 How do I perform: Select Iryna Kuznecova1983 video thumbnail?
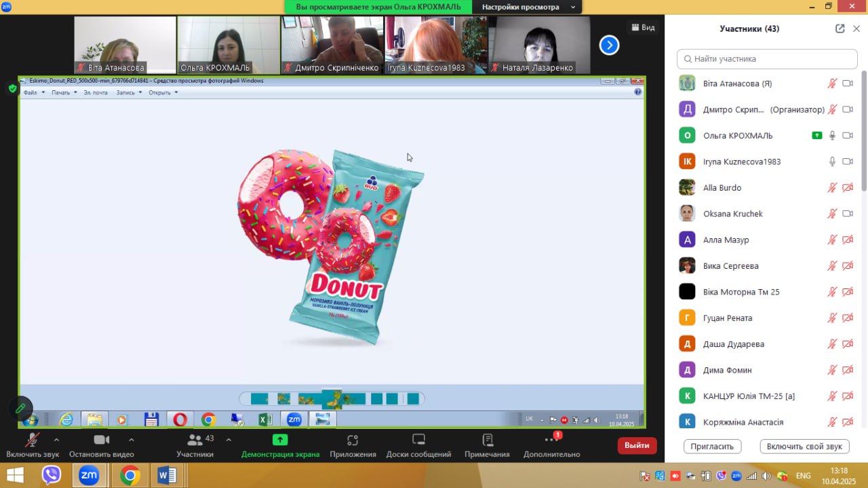tap(436, 45)
